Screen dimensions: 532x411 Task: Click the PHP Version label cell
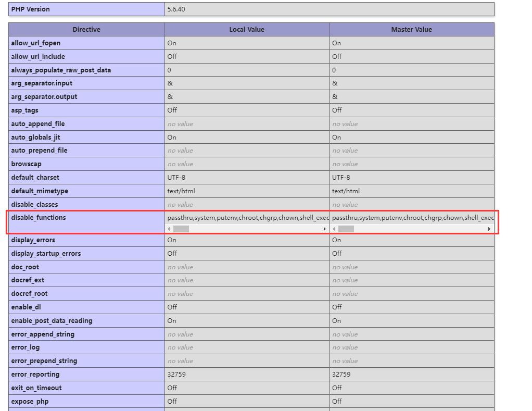click(30, 9)
